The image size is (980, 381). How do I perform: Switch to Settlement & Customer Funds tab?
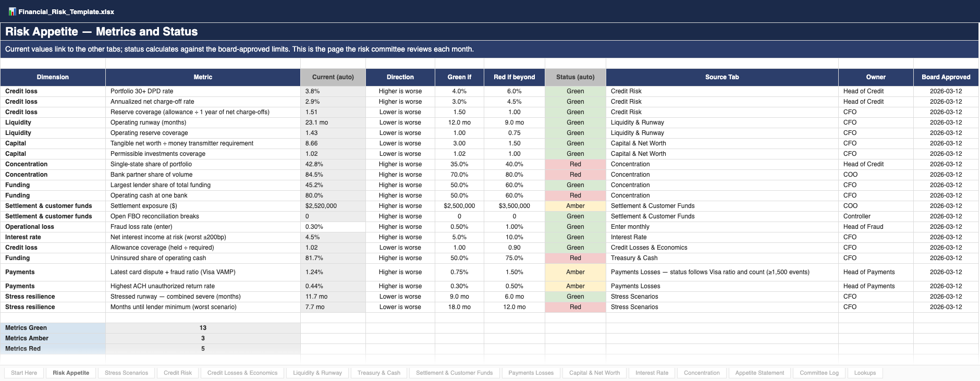[x=455, y=373]
